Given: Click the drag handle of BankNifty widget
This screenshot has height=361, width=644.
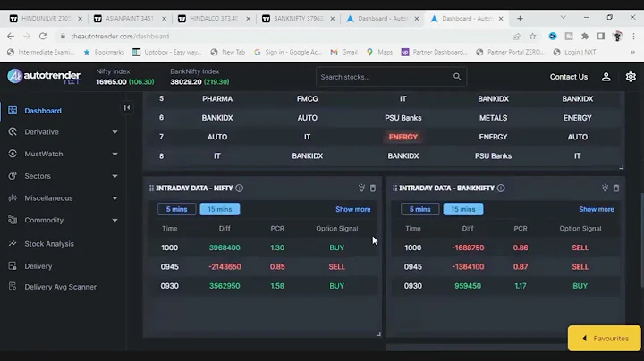Looking at the screenshot, I should pyautogui.click(x=394, y=188).
